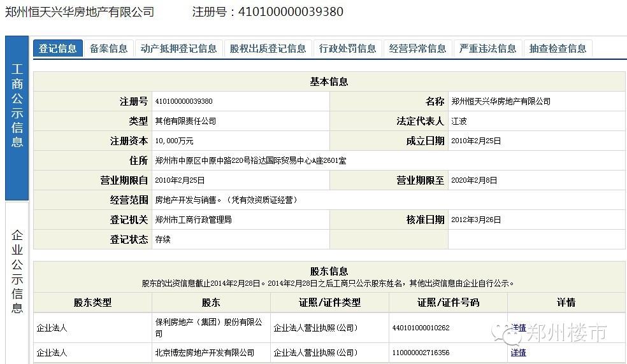Click registered capital value 10,000万元

175,141
